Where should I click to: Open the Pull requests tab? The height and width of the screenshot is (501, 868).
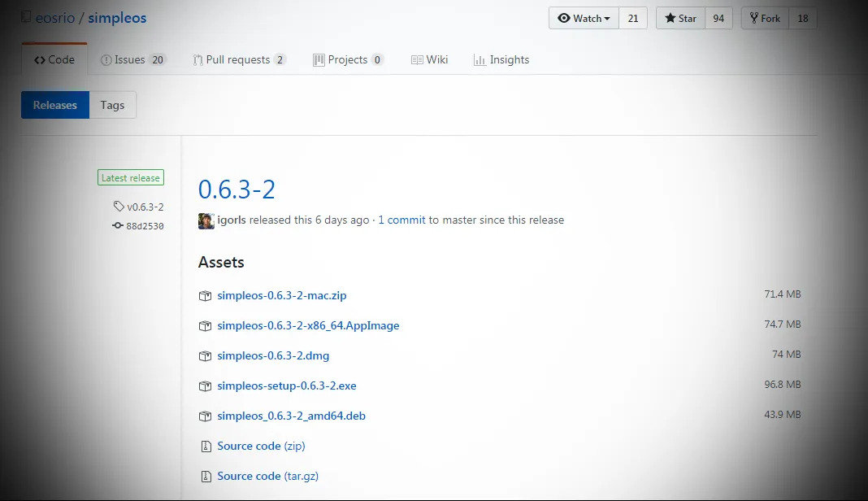click(x=239, y=59)
